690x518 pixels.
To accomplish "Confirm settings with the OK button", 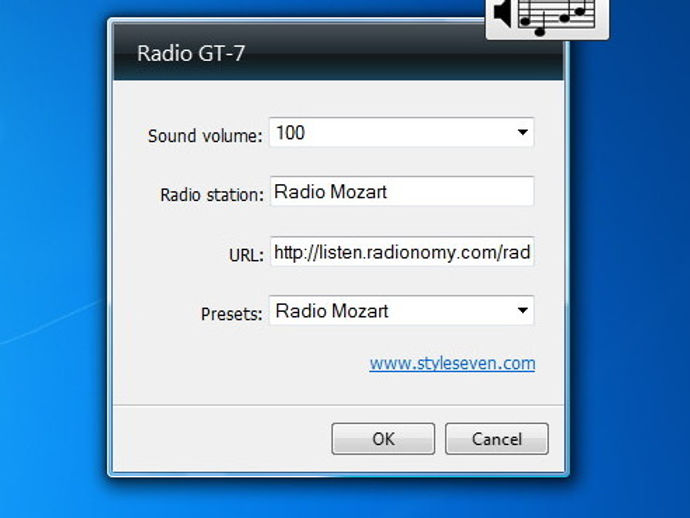I will point(383,439).
